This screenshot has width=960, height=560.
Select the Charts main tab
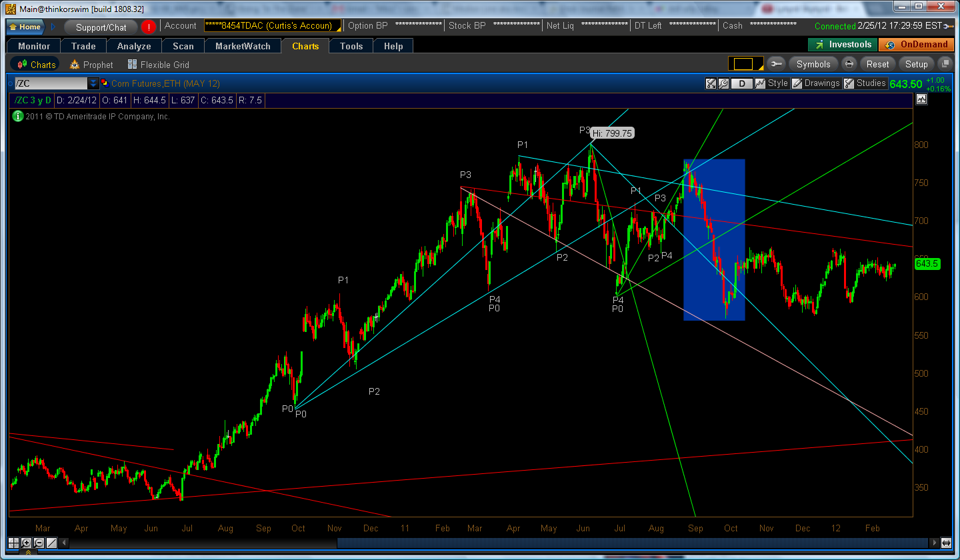pyautogui.click(x=305, y=46)
